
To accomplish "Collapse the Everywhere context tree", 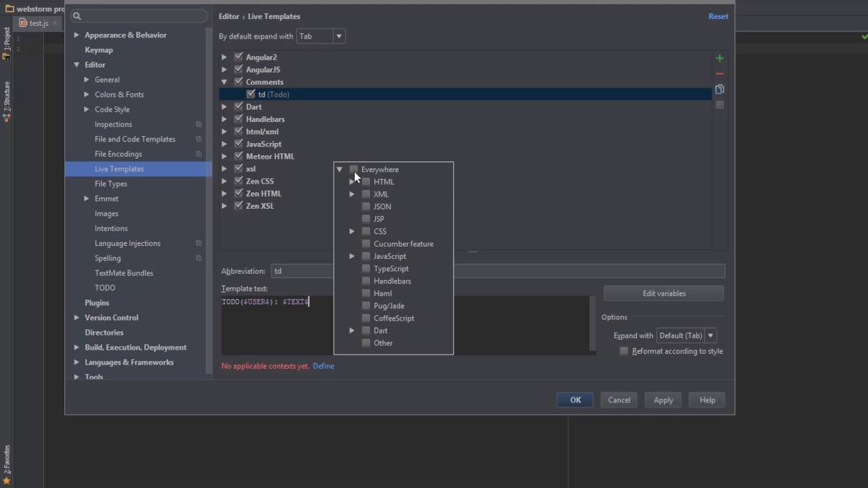I will pyautogui.click(x=340, y=169).
